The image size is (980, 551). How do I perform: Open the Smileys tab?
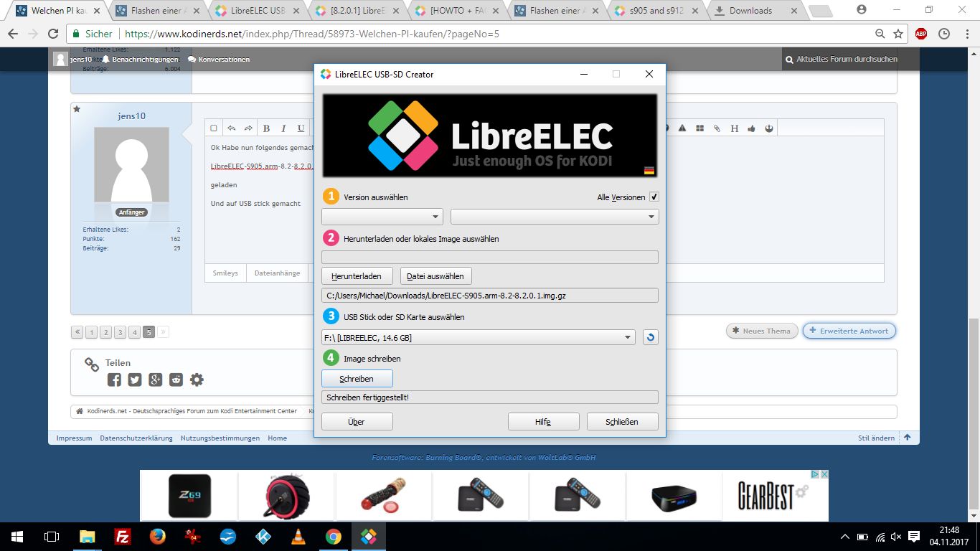(225, 273)
